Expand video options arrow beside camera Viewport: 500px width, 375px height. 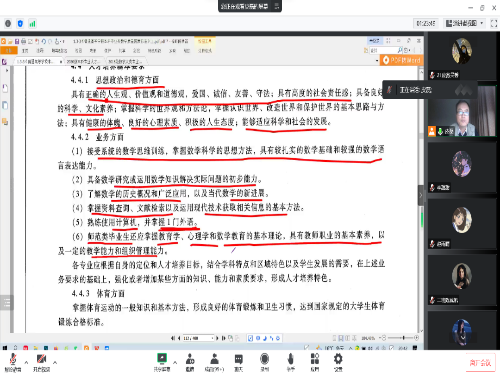[x=55, y=362]
